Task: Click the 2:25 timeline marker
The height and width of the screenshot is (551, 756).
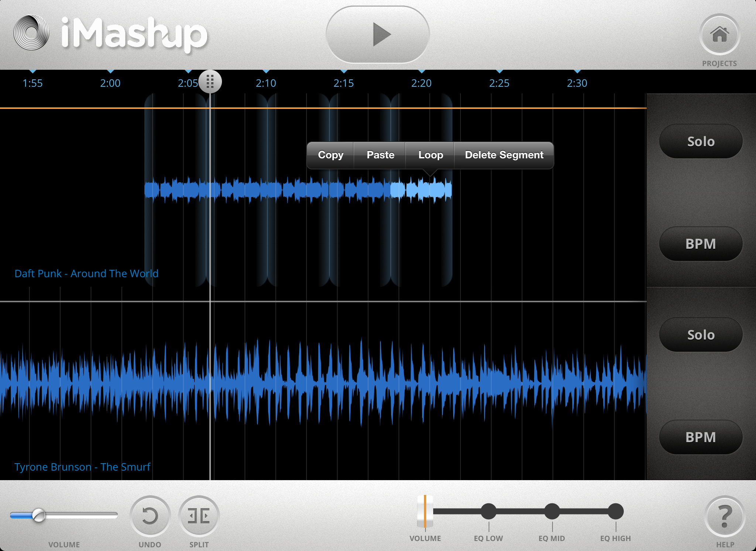Action: 499,83
